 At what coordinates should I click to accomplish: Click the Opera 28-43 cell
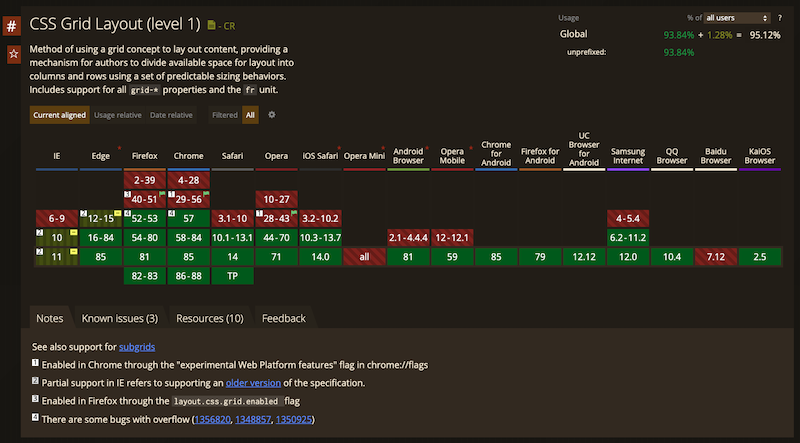coord(276,218)
